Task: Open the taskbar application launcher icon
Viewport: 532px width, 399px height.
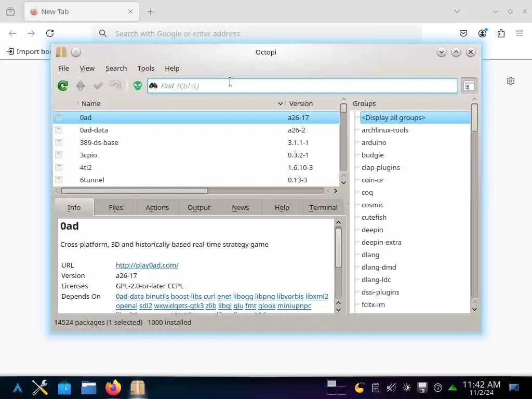Action: coord(18,388)
